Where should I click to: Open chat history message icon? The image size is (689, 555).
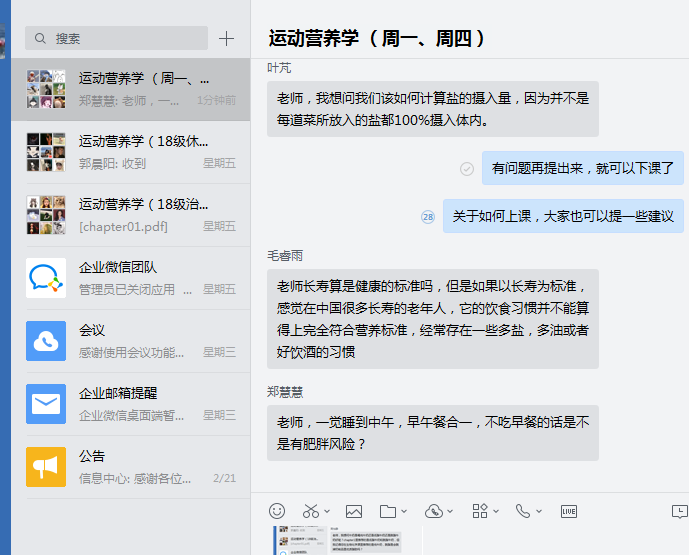(x=679, y=511)
